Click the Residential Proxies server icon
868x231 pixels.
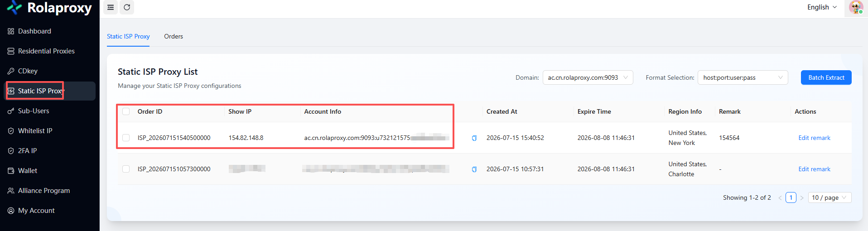tap(11, 51)
